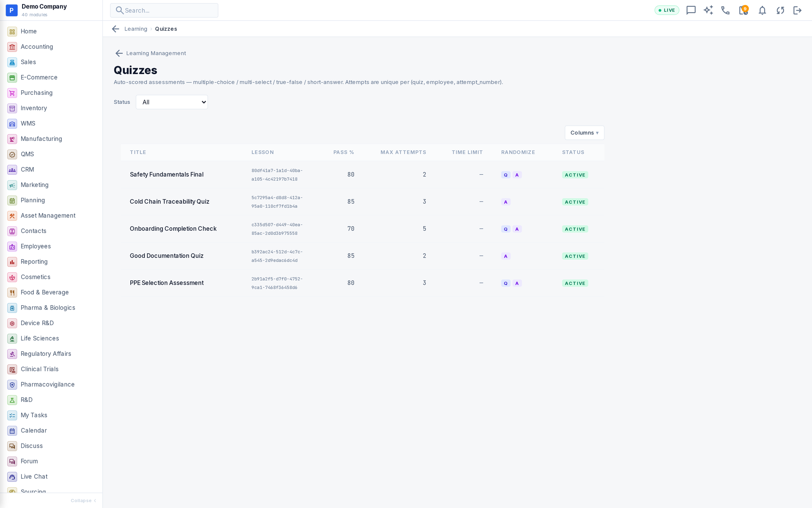
Task: Click A randomize badge for Cold Chain Traceability Quiz
Action: (506, 202)
